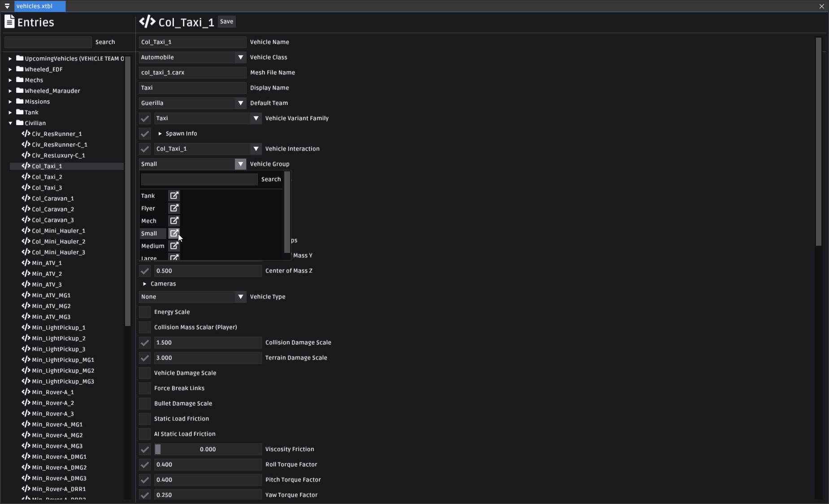Enable the Force Break Links checkbox

click(x=145, y=388)
